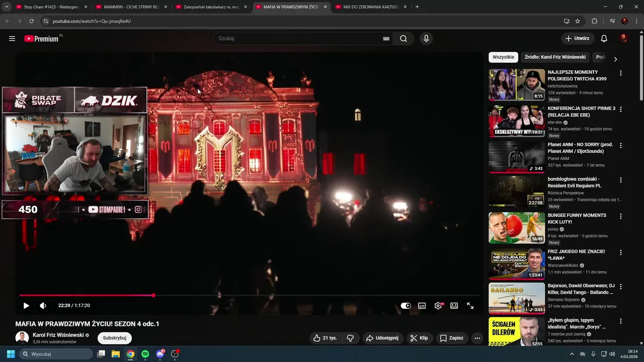
Task: Open options for Planet ANM - NO SORRY video
Action: click(x=620, y=145)
